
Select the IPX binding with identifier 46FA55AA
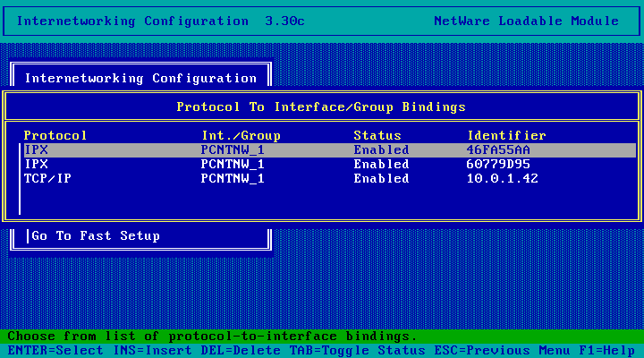[330, 150]
